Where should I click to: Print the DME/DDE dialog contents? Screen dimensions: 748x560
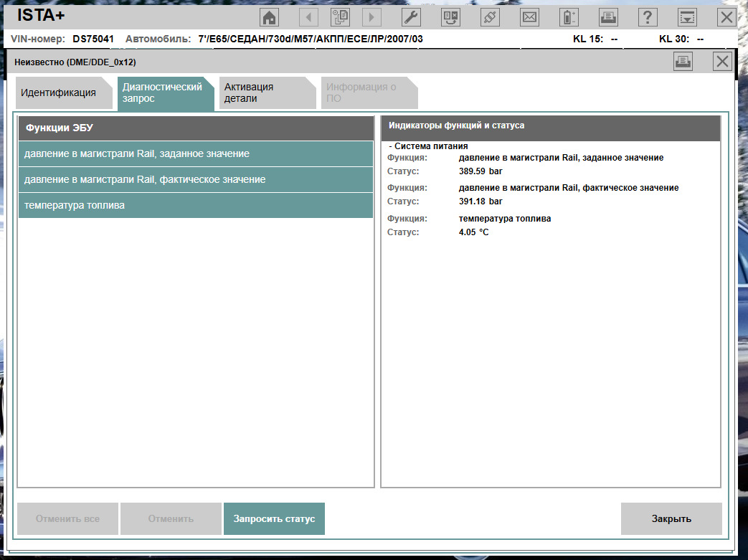pos(683,62)
